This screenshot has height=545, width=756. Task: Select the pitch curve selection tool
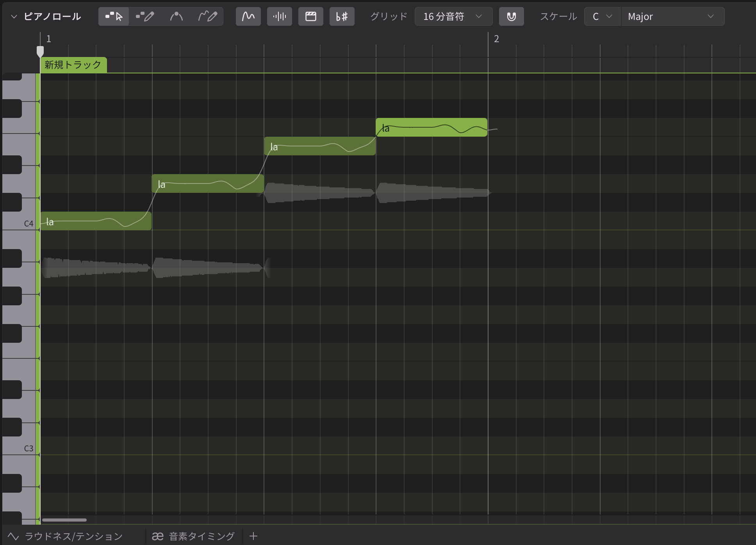click(x=176, y=16)
